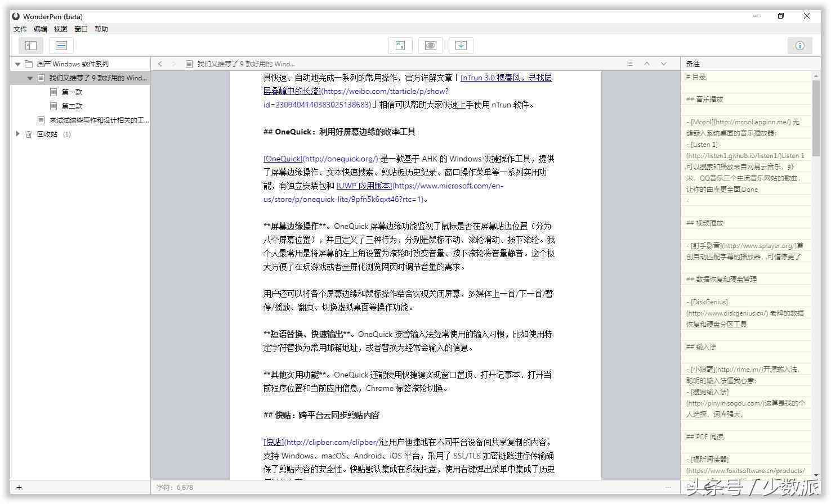Click the folder icon of 国产 Windows 软件系列
Viewport: 831px width, 504px height.
29,64
